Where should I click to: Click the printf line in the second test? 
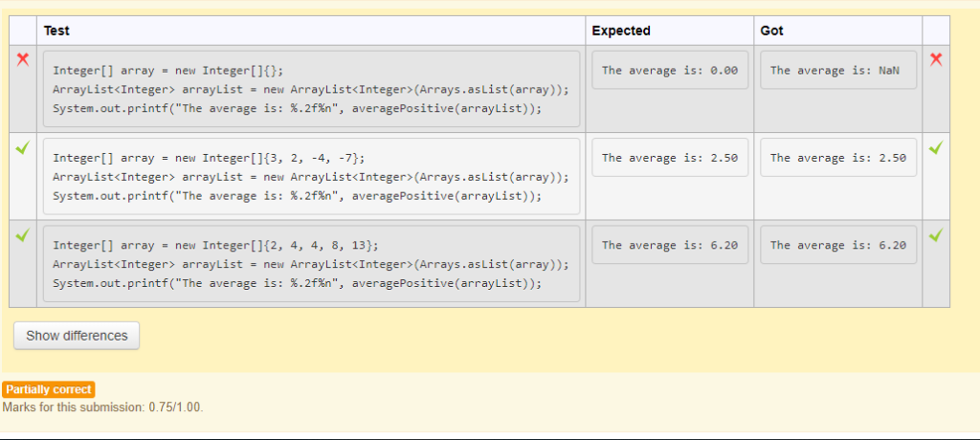tap(298, 196)
